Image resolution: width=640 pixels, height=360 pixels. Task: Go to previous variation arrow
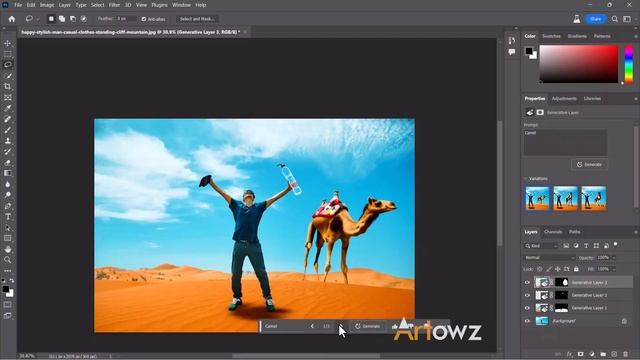(312, 326)
